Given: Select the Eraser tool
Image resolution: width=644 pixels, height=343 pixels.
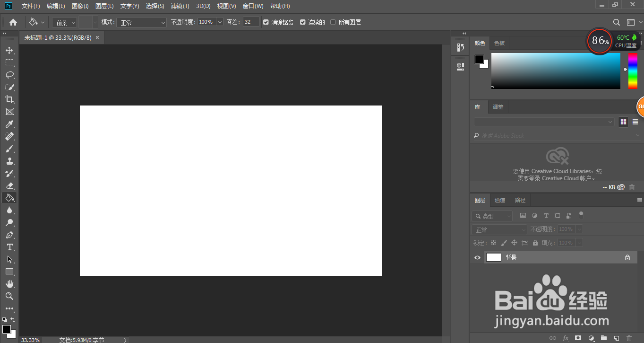Looking at the screenshot, I should pyautogui.click(x=9, y=185).
